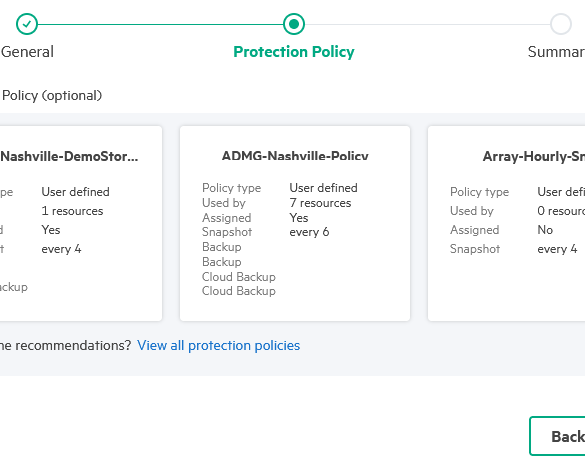Choose the ADMG-Nashville-Policy card title
585x469 pixels.
click(295, 155)
